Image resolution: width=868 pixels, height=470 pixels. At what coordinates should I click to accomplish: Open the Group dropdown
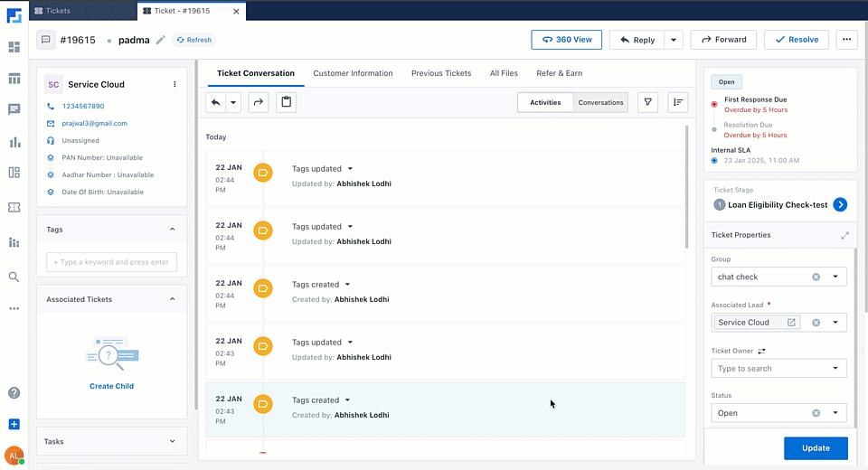(835, 277)
